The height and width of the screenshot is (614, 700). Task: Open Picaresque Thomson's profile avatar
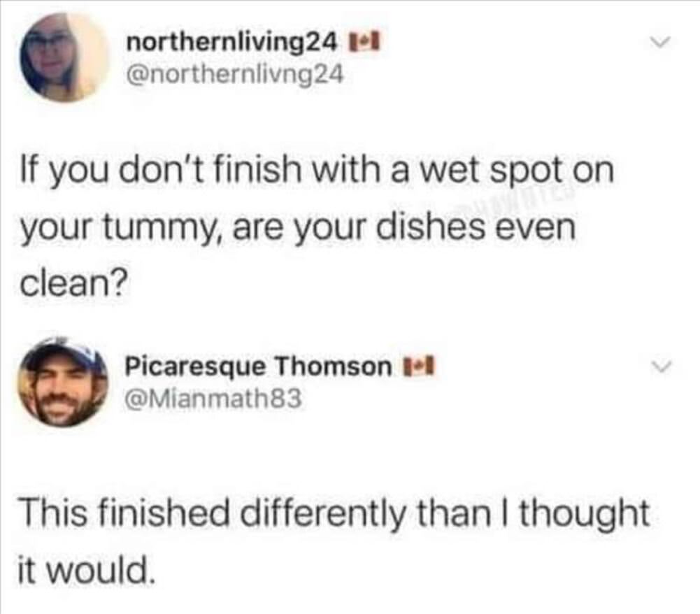pos(62,380)
